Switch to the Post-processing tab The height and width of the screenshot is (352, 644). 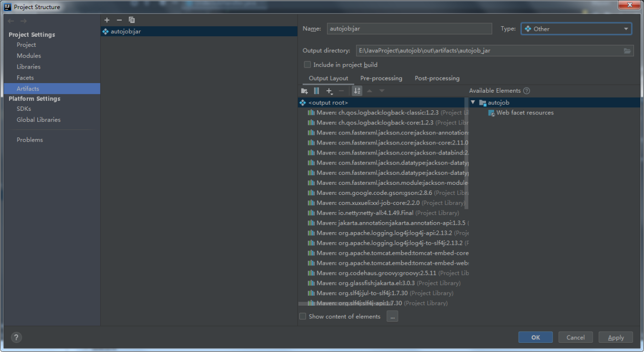[x=437, y=79]
